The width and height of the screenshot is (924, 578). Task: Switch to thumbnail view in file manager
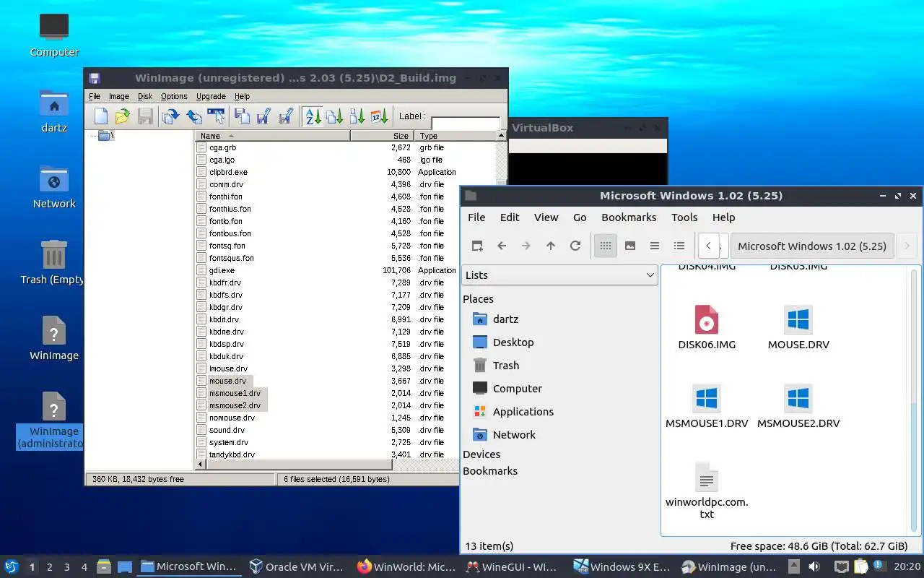tap(630, 246)
